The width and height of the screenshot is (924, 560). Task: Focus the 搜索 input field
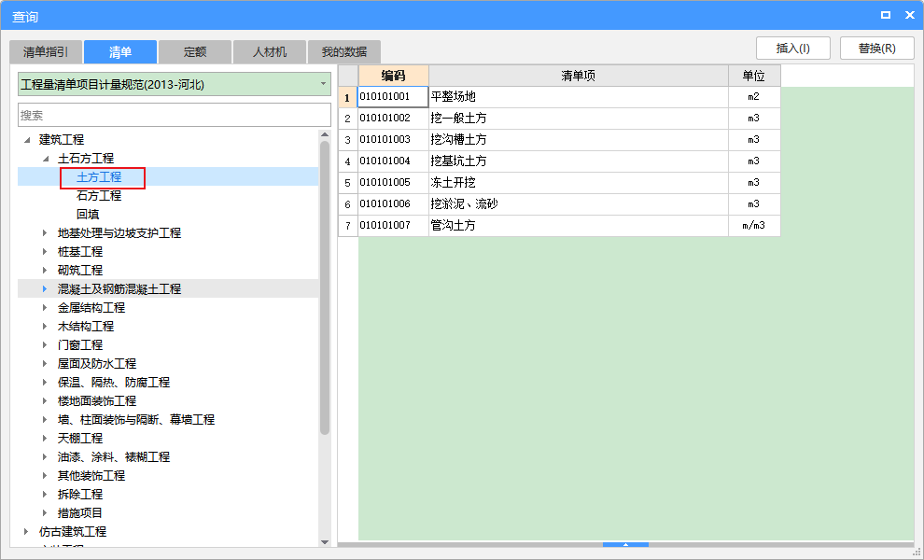pyautogui.click(x=175, y=115)
